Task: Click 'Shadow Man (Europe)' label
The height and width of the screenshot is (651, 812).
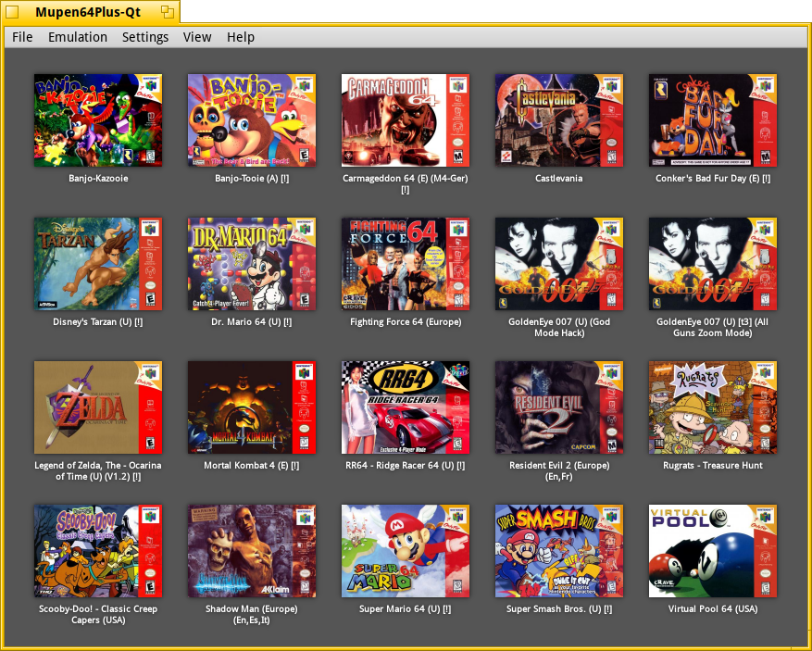Action: (x=252, y=614)
